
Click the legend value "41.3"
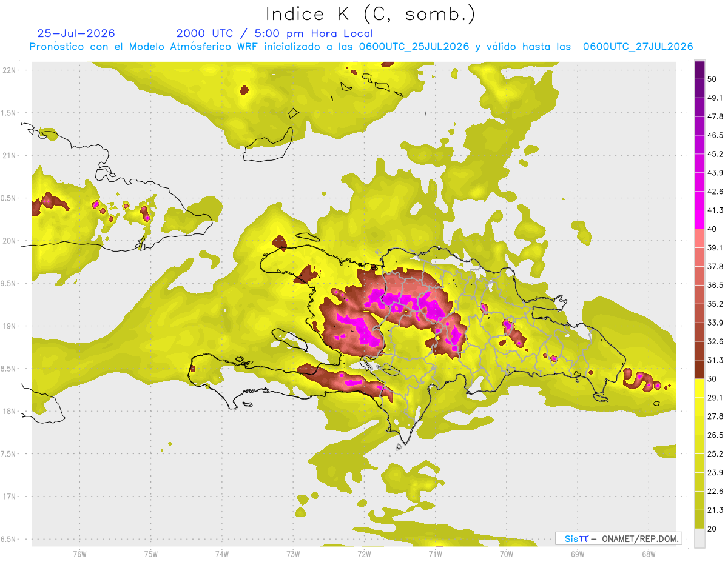click(x=715, y=210)
